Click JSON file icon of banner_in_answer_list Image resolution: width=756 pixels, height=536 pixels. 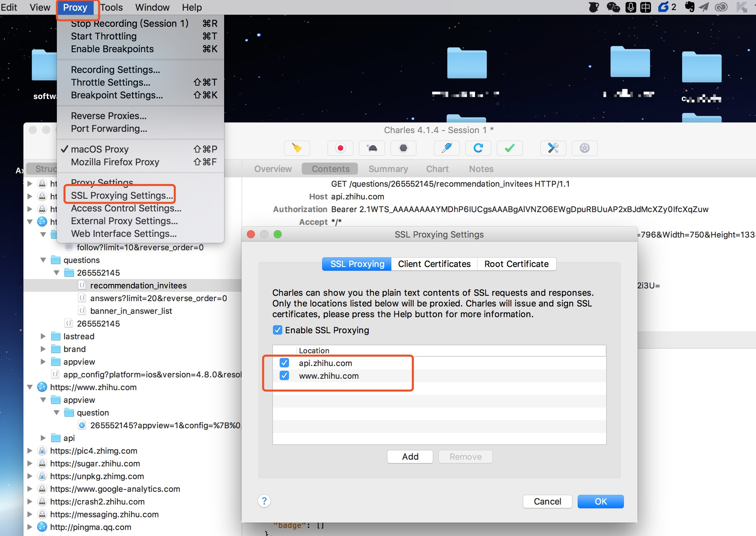(82, 311)
